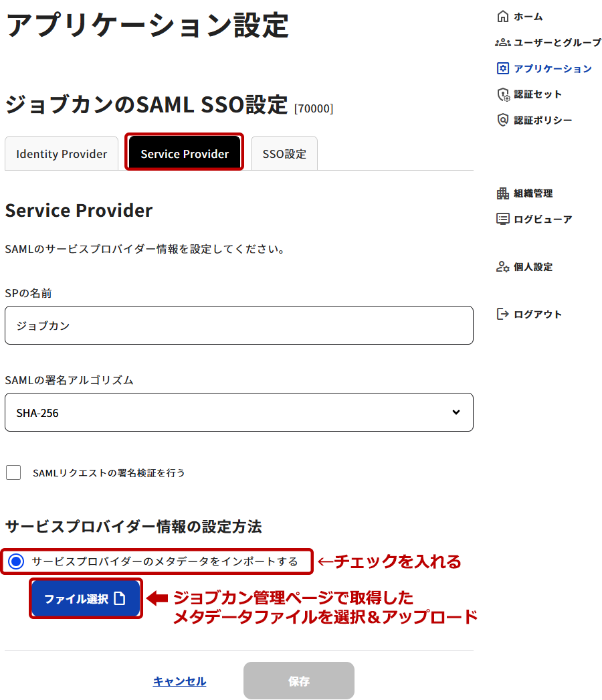Click the 個人設定 user settings icon

click(x=503, y=267)
